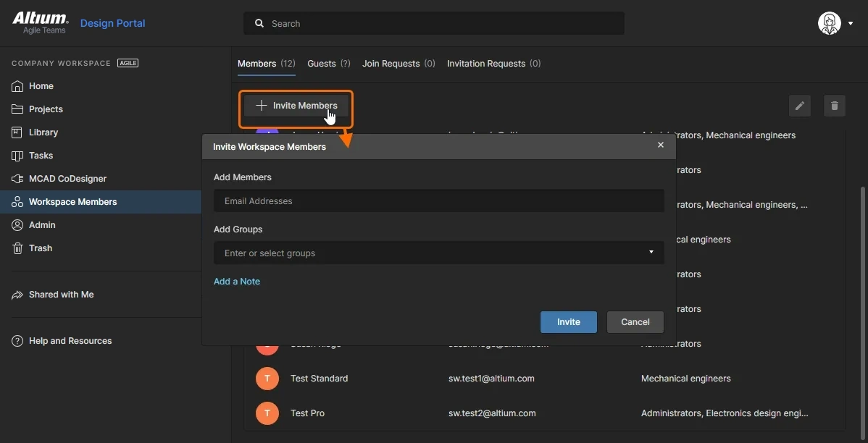Image resolution: width=868 pixels, height=443 pixels.
Task: Click the edit pencil icon above the member list
Action: coord(800,106)
